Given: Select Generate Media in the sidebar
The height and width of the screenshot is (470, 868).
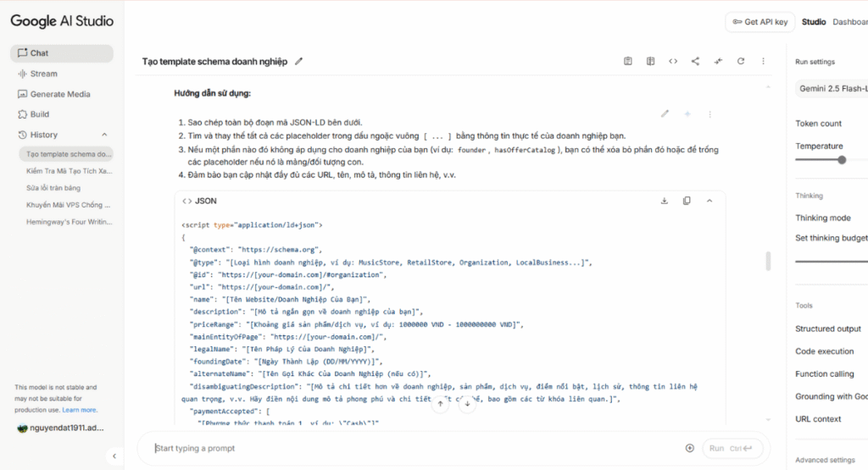Looking at the screenshot, I should [x=59, y=94].
